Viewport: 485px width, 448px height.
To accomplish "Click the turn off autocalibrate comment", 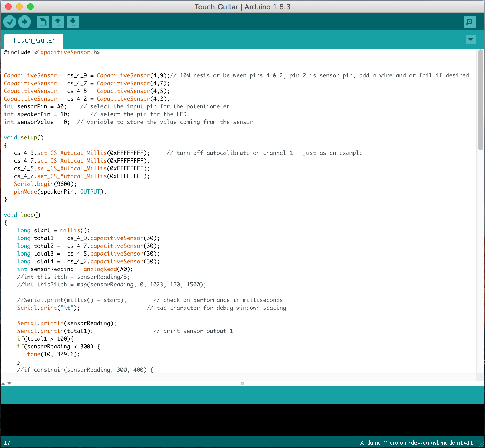I will [x=265, y=153].
